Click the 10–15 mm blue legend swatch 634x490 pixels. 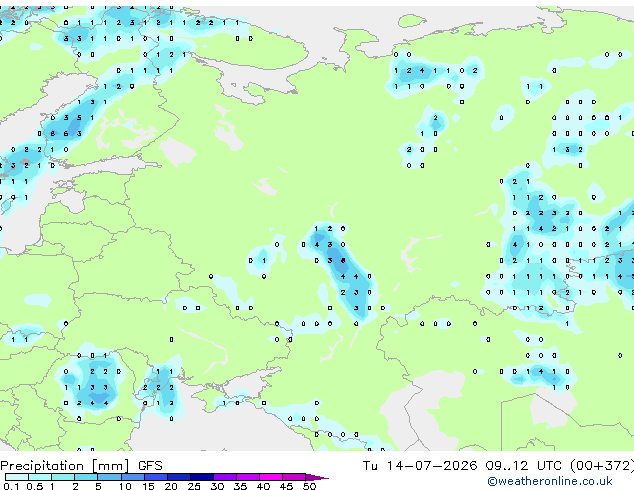click(133, 477)
